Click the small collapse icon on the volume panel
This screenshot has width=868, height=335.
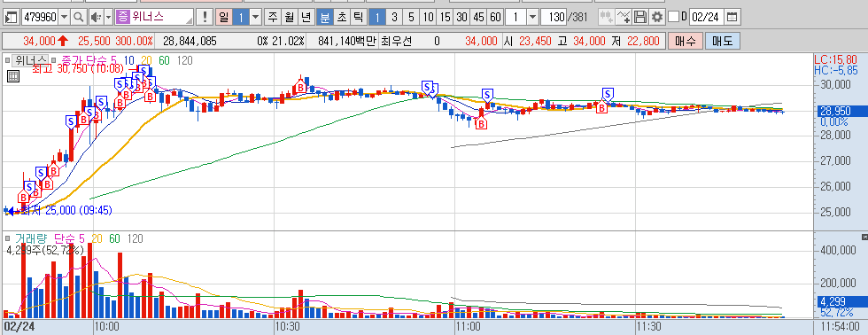864,237
